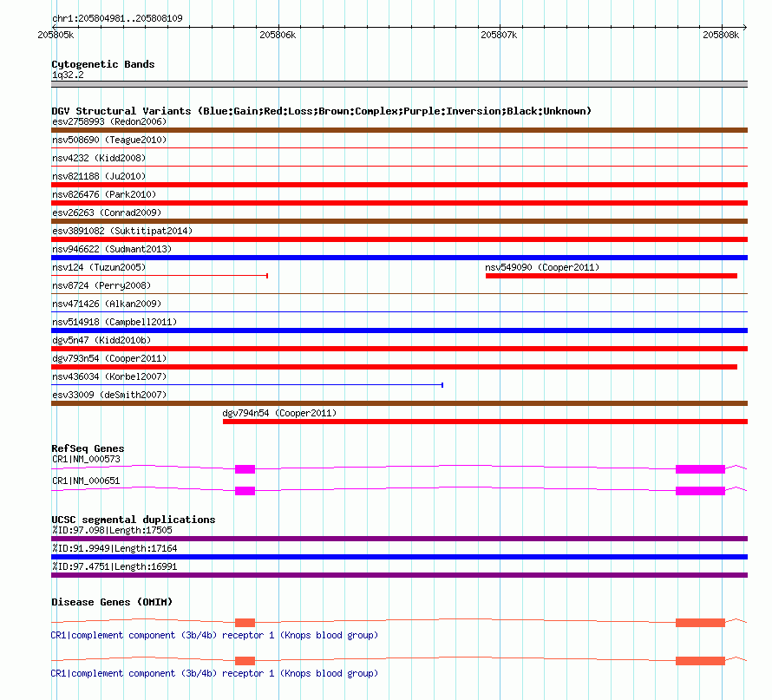
Task: Open the UCSC segmental duplications track title
Action: tap(134, 520)
